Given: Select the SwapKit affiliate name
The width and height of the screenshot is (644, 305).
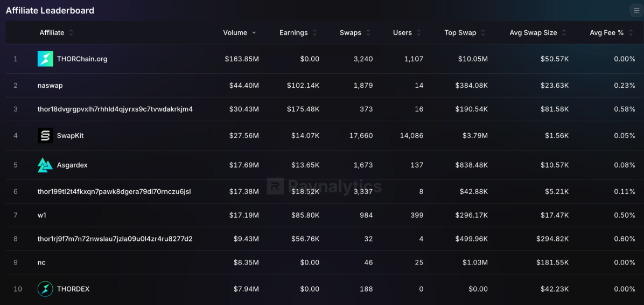Looking at the screenshot, I should (70, 135).
